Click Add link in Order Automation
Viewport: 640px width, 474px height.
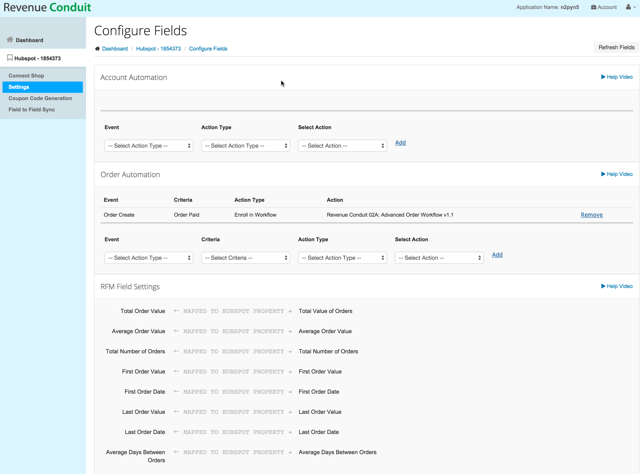tap(497, 255)
